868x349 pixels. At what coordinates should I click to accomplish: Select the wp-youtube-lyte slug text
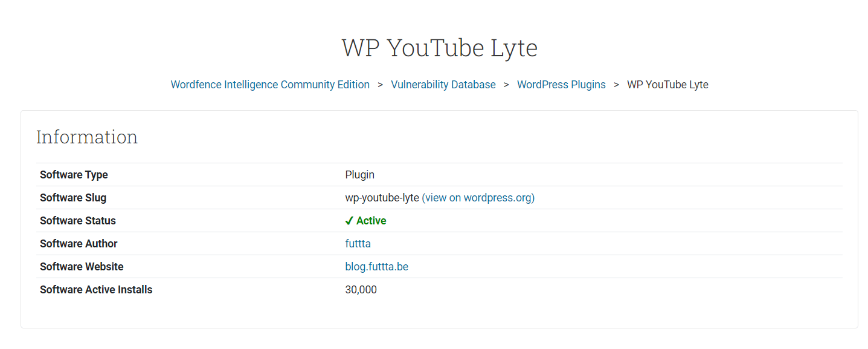[x=381, y=197]
